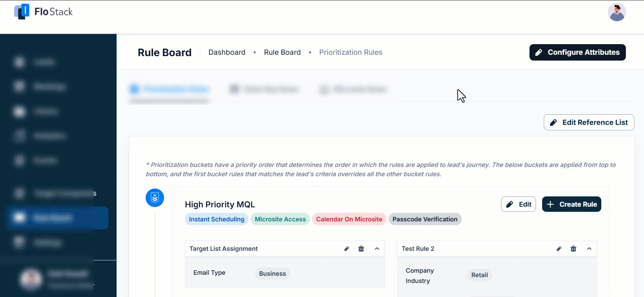Go to Dashboard via breadcrumb
Image resolution: width=644 pixels, height=297 pixels.
[227, 52]
